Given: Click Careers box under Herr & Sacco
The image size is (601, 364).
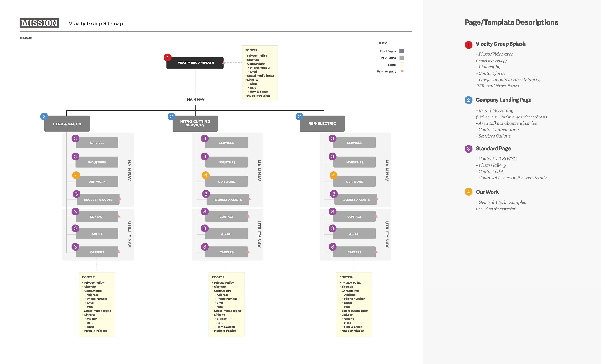Looking at the screenshot, I should click(97, 252).
